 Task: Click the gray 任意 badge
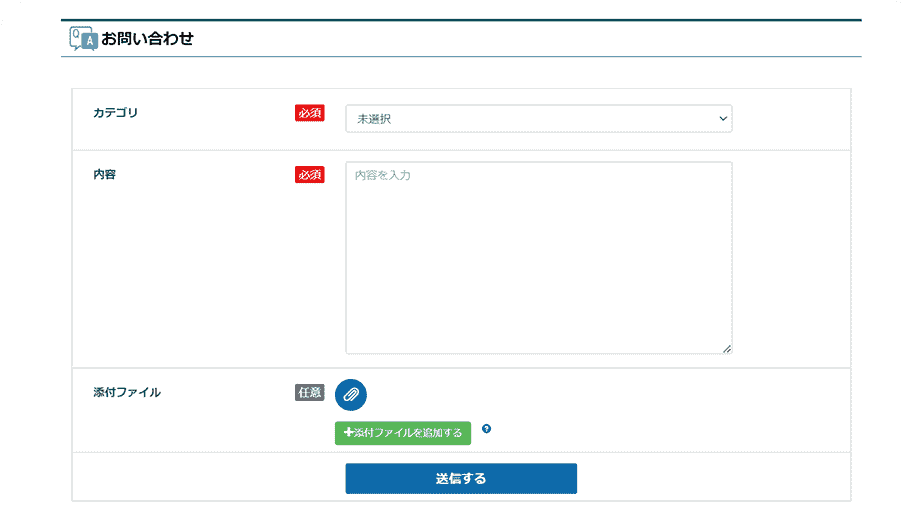click(x=310, y=393)
